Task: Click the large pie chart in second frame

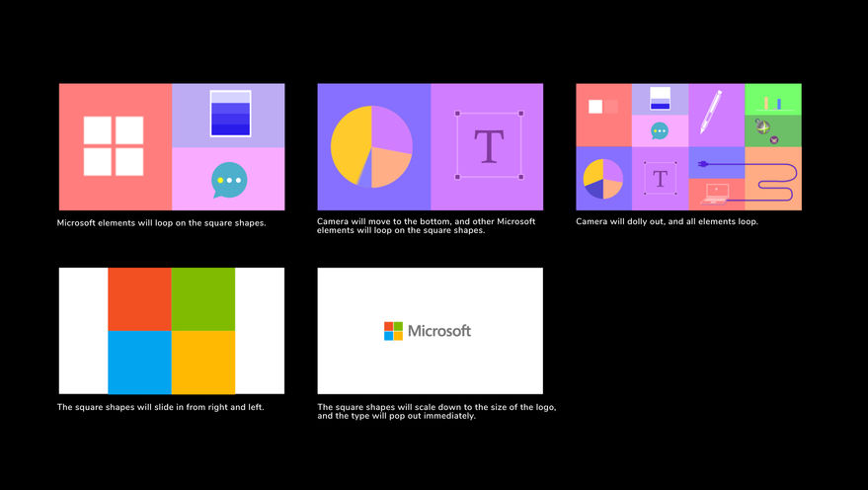Action: click(x=371, y=147)
